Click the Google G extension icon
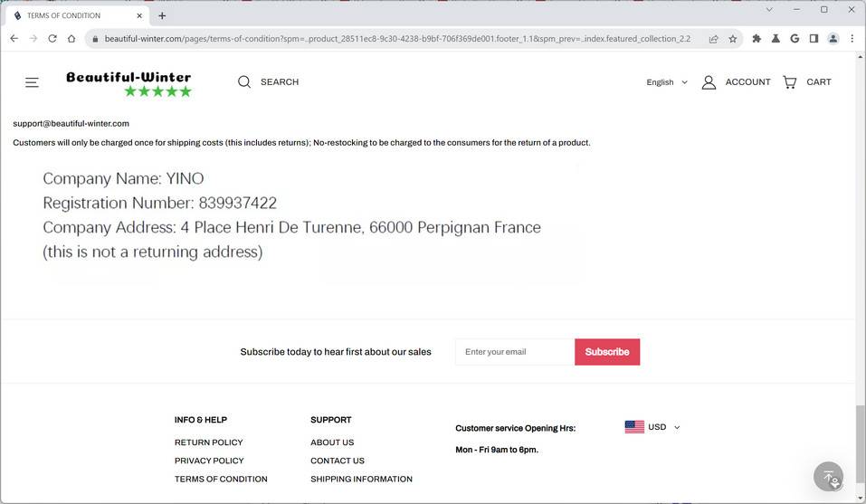 pyautogui.click(x=795, y=39)
